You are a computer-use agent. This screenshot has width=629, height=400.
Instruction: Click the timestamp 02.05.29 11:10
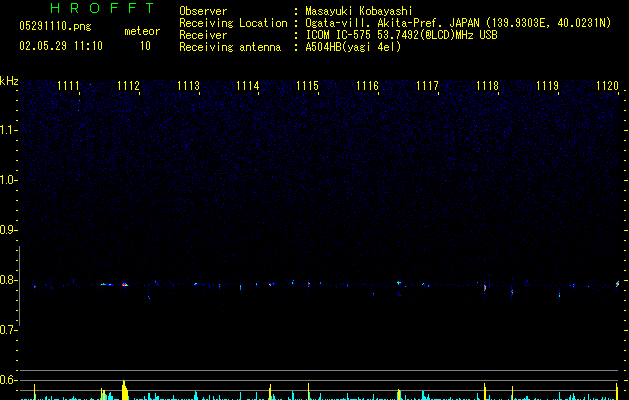coord(61,46)
